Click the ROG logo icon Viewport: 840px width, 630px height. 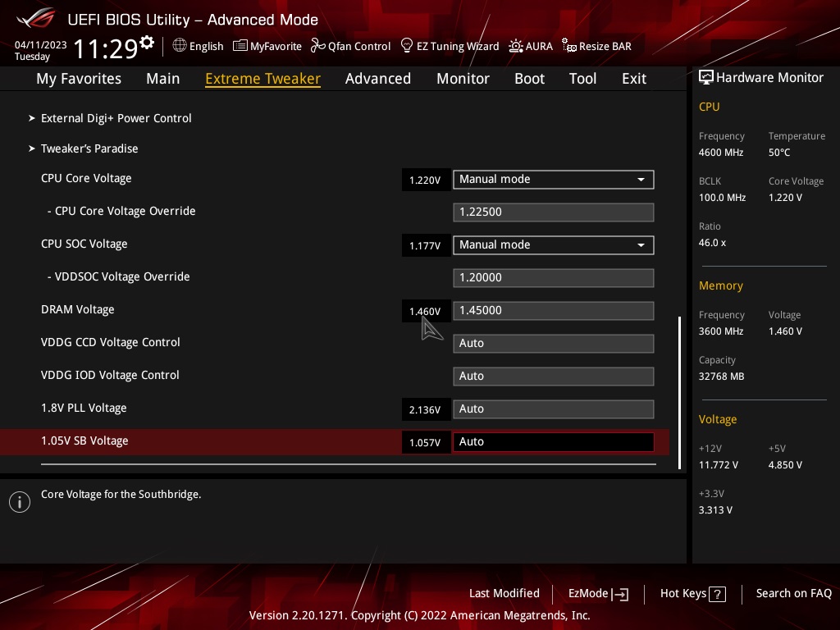click(x=36, y=18)
